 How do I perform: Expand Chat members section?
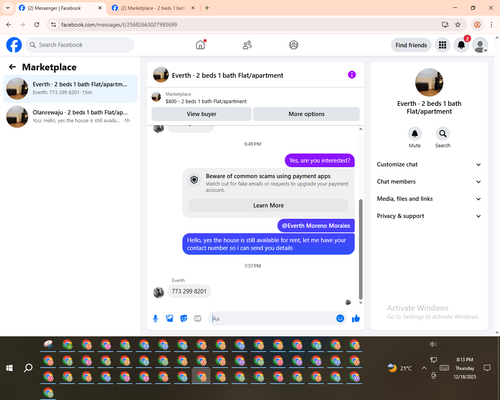tap(429, 182)
